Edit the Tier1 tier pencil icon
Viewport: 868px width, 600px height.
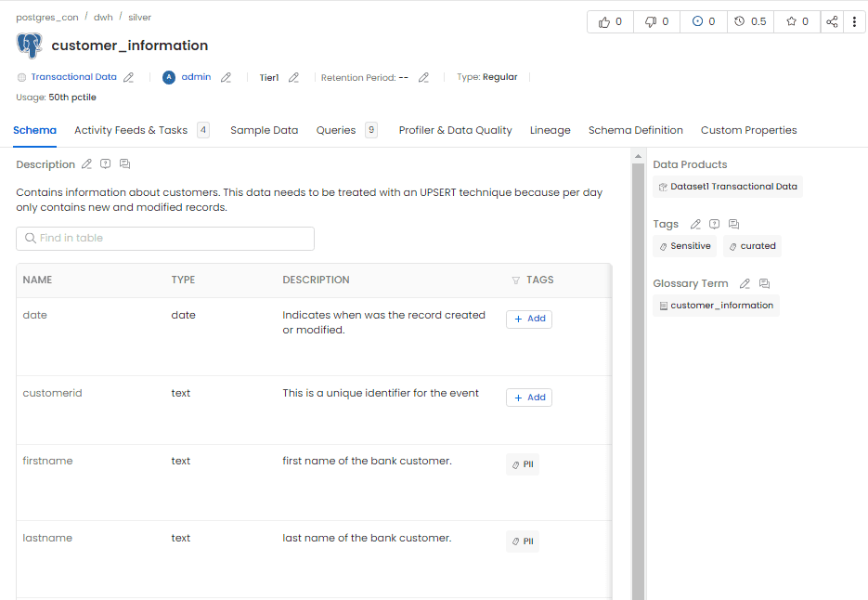(294, 78)
